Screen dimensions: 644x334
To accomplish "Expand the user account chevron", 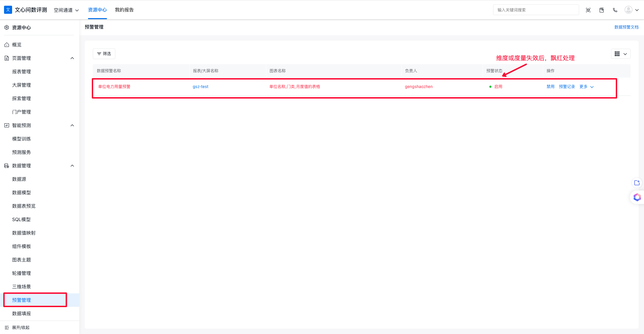I will pyautogui.click(x=637, y=10).
